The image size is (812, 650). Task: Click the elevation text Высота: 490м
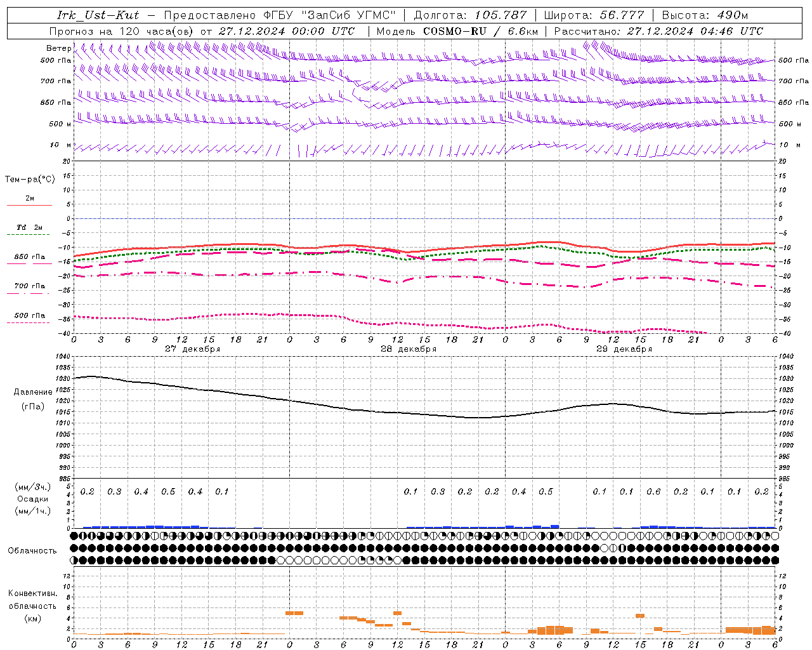pyautogui.click(x=705, y=15)
